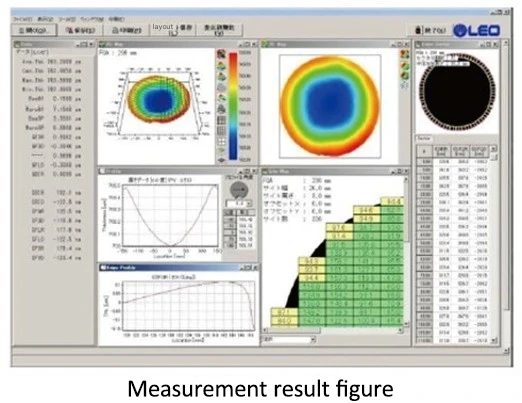Select the top icon beside the 2D map
522x403 pixels.
[404, 54]
